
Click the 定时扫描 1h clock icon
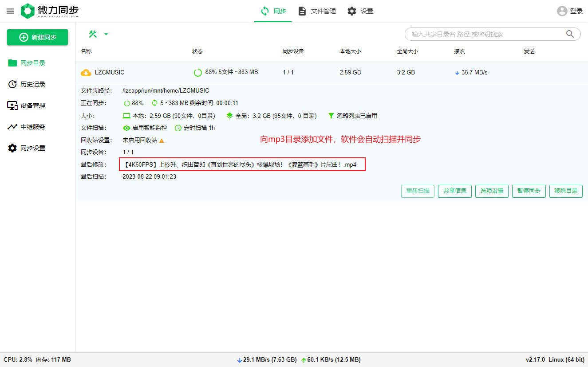click(178, 128)
